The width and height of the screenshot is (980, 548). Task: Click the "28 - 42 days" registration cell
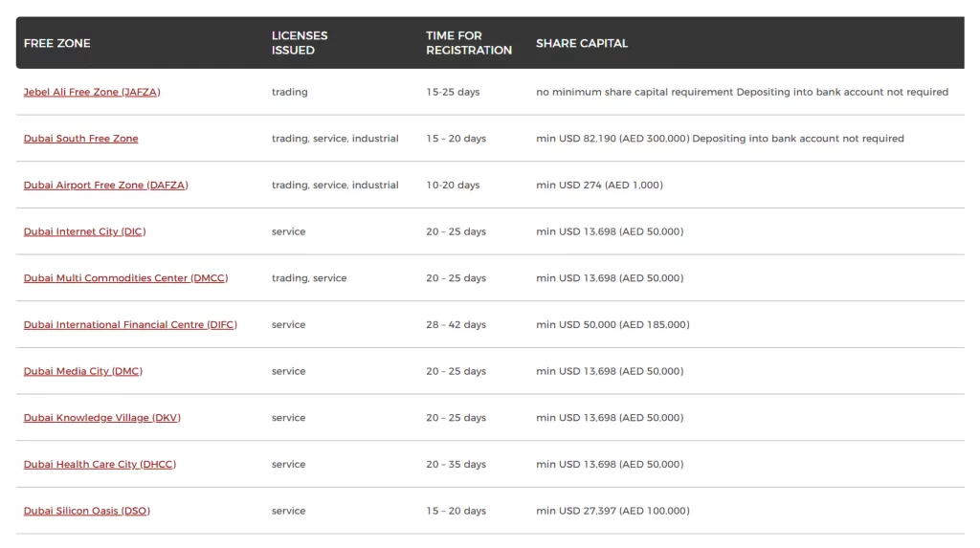click(x=456, y=325)
